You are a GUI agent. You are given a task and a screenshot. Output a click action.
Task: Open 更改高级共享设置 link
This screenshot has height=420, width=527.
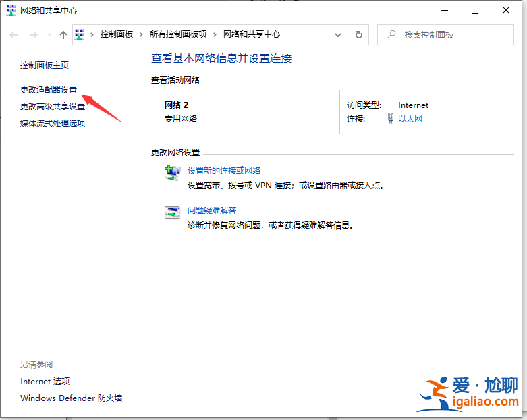(x=53, y=106)
